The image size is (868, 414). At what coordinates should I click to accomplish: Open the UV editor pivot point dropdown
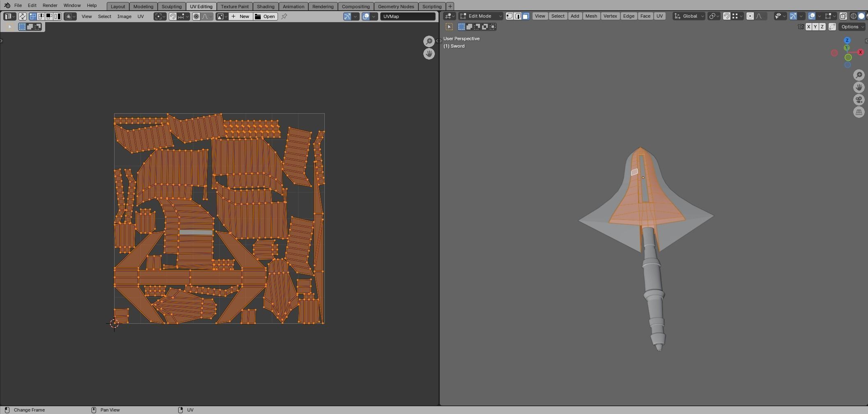point(160,16)
